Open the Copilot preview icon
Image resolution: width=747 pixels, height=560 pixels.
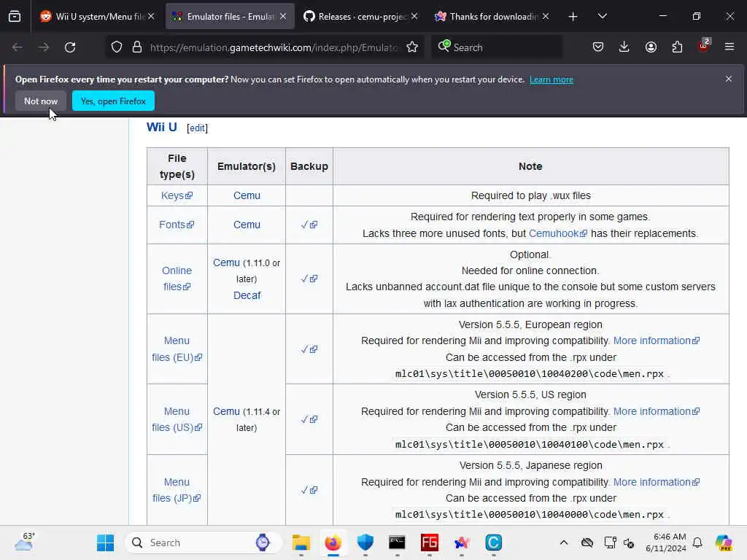724,542
